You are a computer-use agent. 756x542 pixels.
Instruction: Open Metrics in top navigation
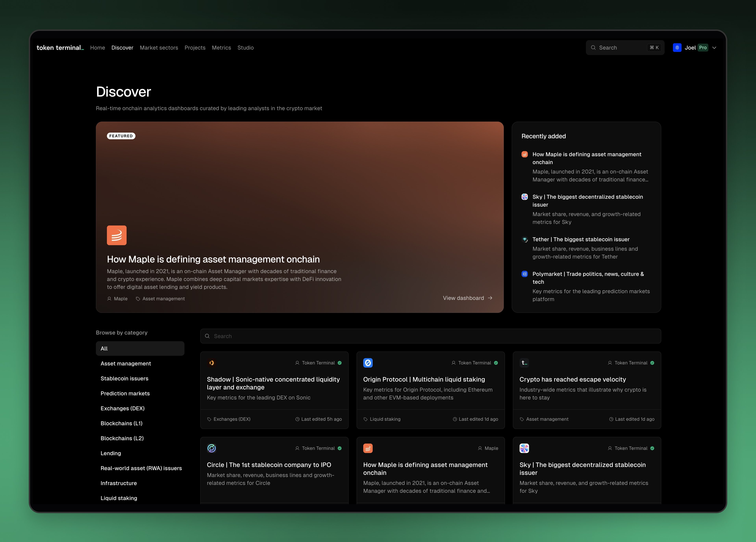(x=221, y=48)
